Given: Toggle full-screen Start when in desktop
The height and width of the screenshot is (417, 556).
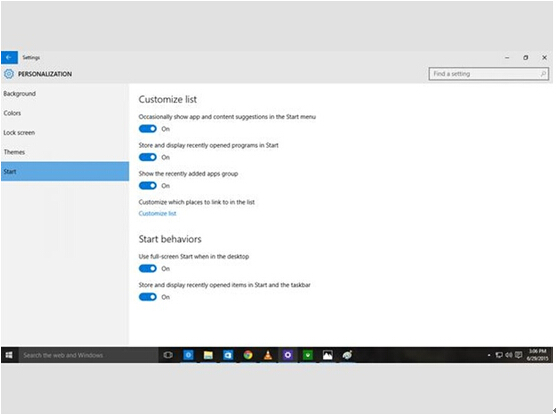Looking at the screenshot, I should click(148, 268).
